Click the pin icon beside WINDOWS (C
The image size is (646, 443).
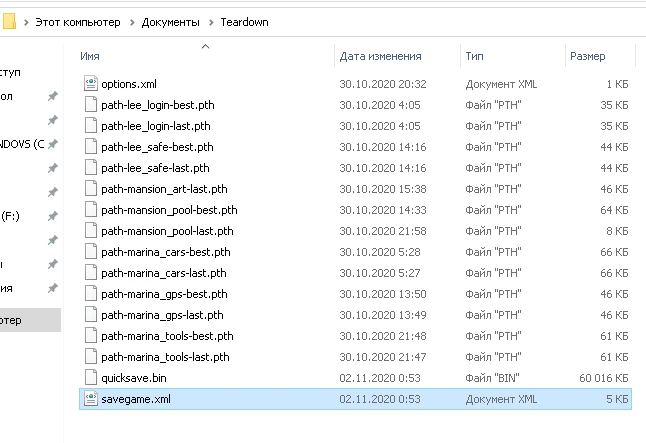coord(52,144)
